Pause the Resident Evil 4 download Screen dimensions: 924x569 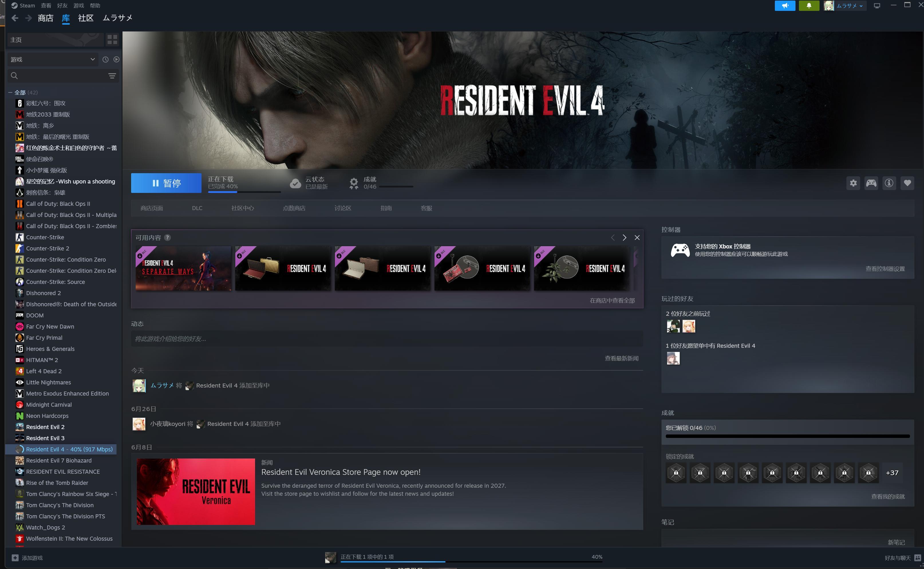[x=166, y=183]
